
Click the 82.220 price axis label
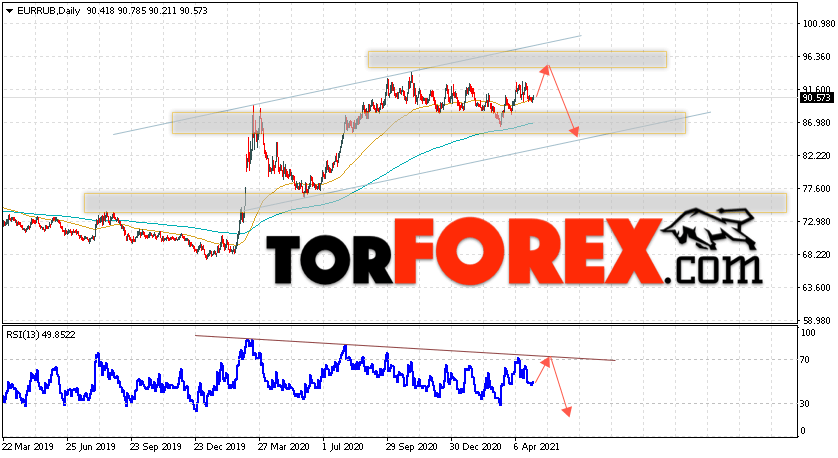[818, 156]
